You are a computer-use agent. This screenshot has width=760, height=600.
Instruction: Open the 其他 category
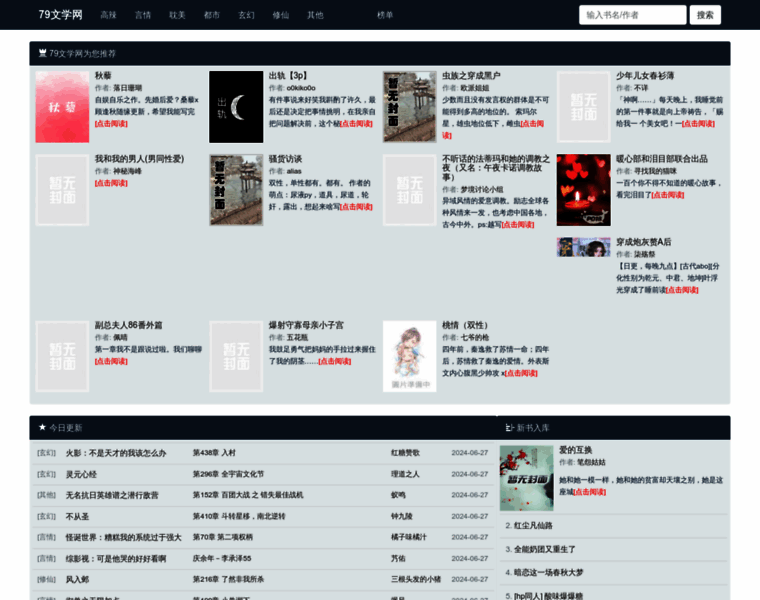tap(315, 15)
